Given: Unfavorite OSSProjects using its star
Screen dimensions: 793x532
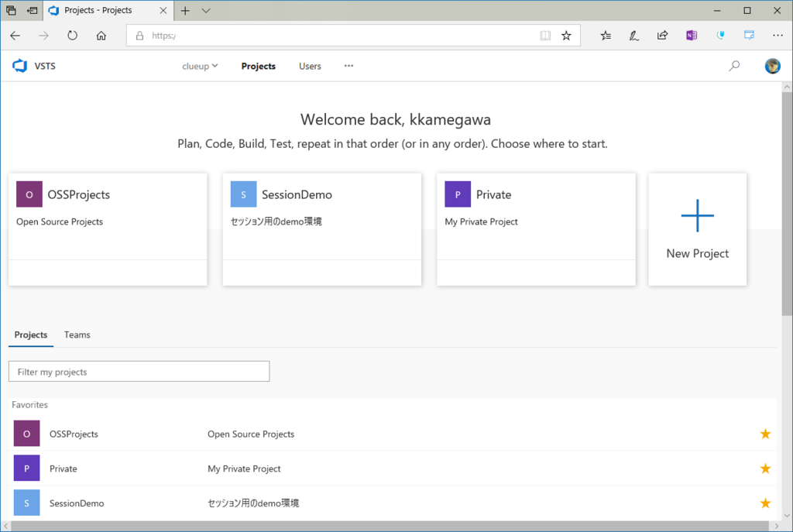Looking at the screenshot, I should [x=765, y=434].
